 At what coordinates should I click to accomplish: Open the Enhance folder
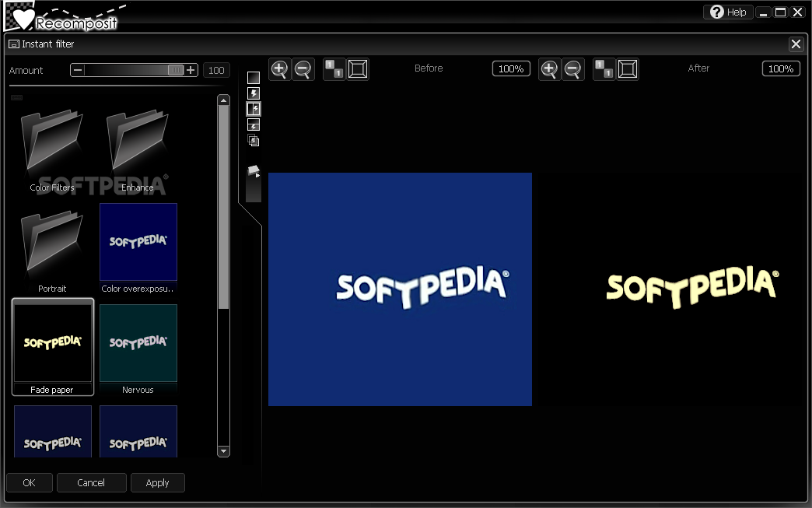[x=137, y=149]
